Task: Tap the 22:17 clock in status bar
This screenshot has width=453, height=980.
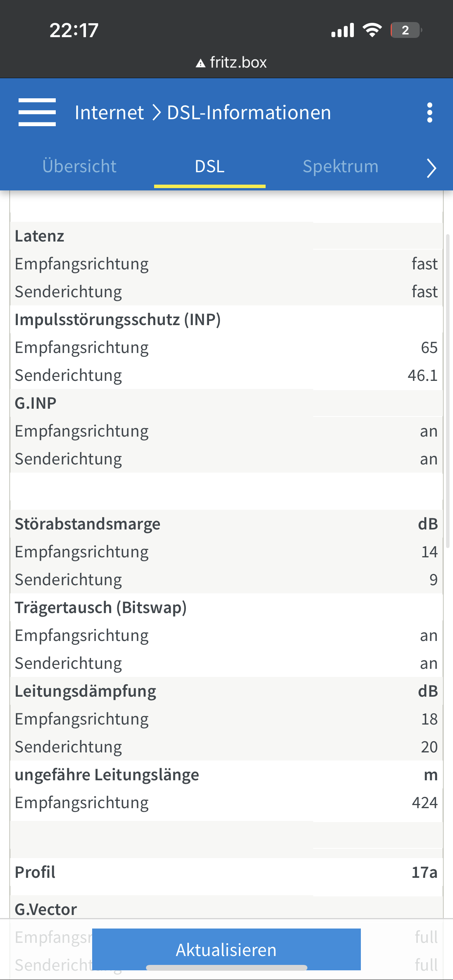Action: coord(74,30)
